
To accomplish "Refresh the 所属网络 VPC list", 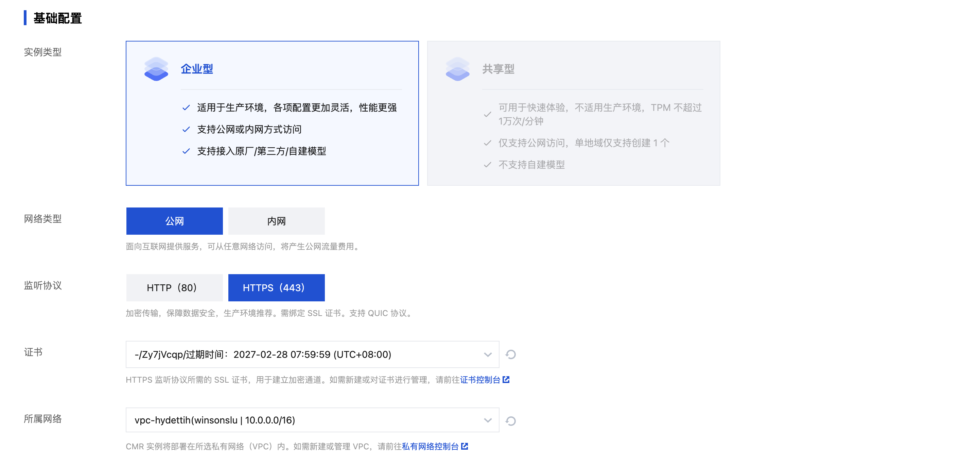I will coord(510,421).
